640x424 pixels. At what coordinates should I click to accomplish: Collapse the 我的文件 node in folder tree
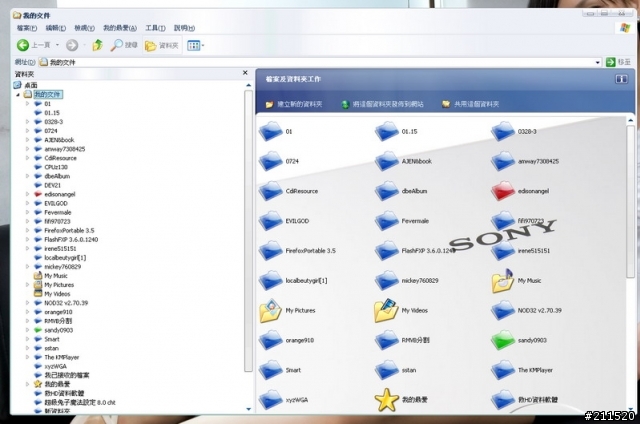[18, 95]
